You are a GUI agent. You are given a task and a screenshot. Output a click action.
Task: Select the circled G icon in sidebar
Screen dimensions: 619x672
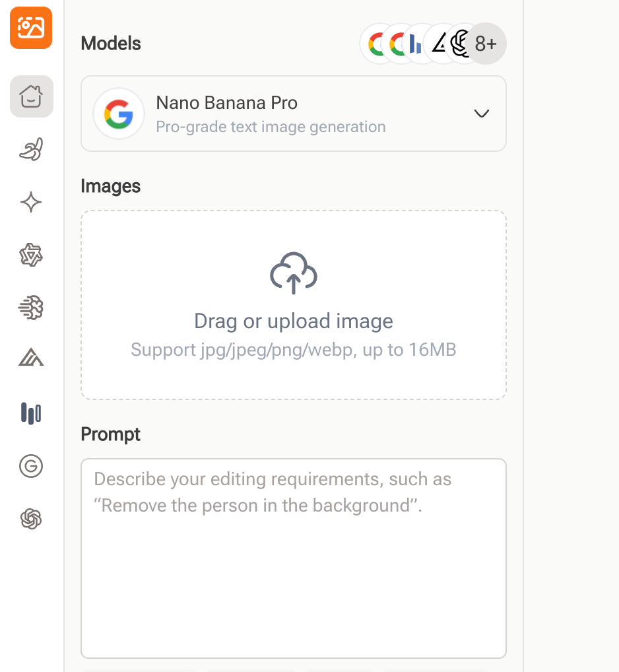[31, 466]
